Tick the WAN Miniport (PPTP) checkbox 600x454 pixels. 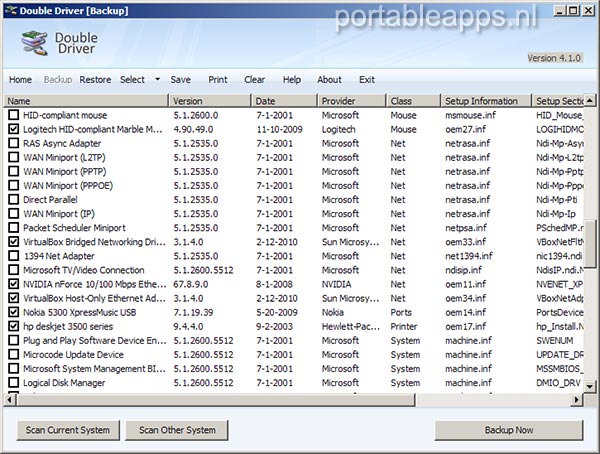click(13, 171)
